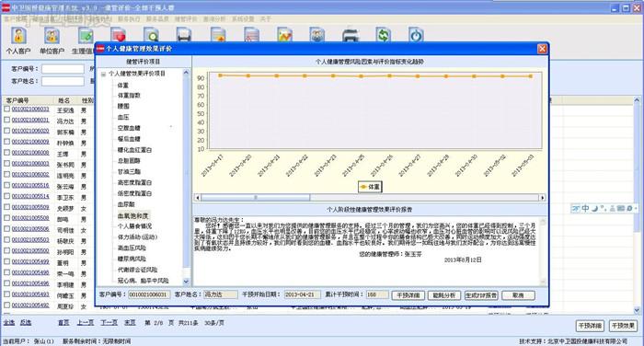Open the 关于 menu

[265, 19]
